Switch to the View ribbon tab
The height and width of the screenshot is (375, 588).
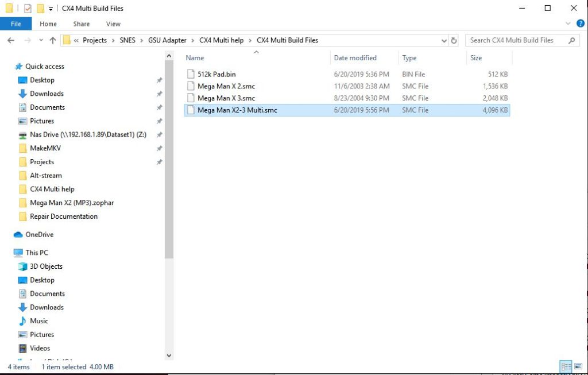click(113, 24)
